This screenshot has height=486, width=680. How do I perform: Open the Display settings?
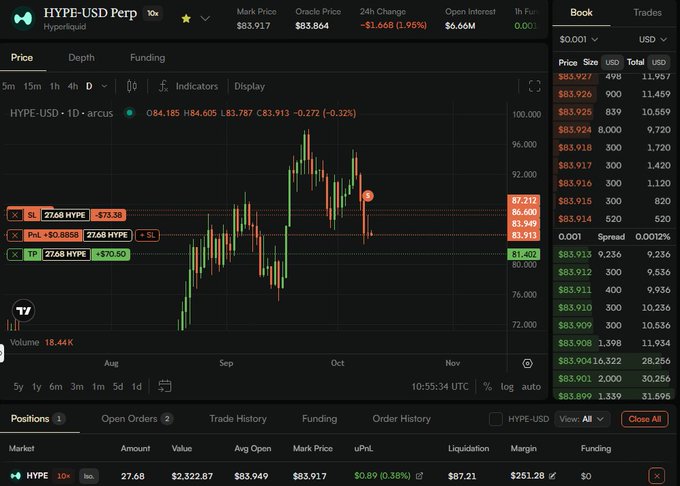coord(249,86)
